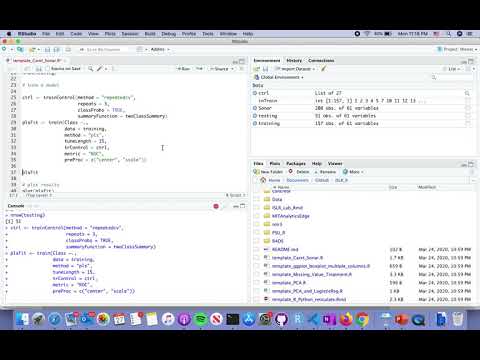Open the code tools wand in editor toolbar
The width and height of the screenshot is (480, 360).
(99, 69)
